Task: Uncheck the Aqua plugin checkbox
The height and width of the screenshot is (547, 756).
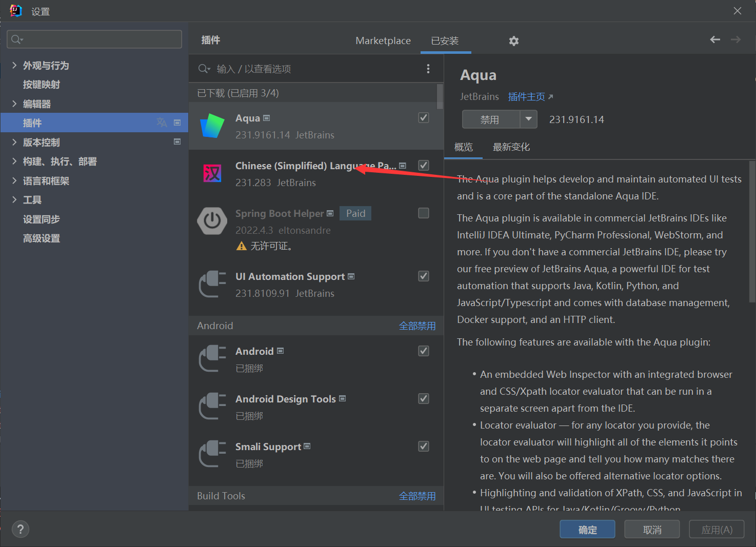Action: [x=424, y=117]
